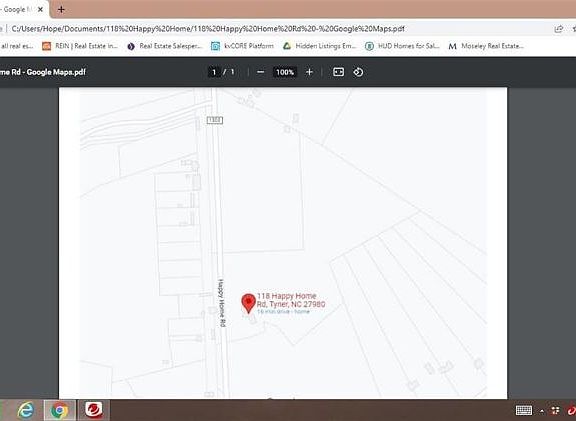The height and width of the screenshot is (421, 576).
Task: Open the touch keyboard from system tray
Action: [x=524, y=410]
